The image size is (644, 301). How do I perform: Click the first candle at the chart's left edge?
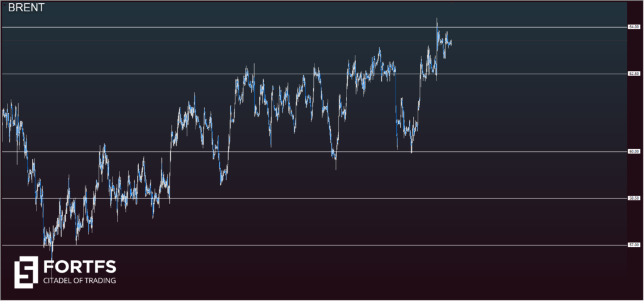tap(3, 115)
